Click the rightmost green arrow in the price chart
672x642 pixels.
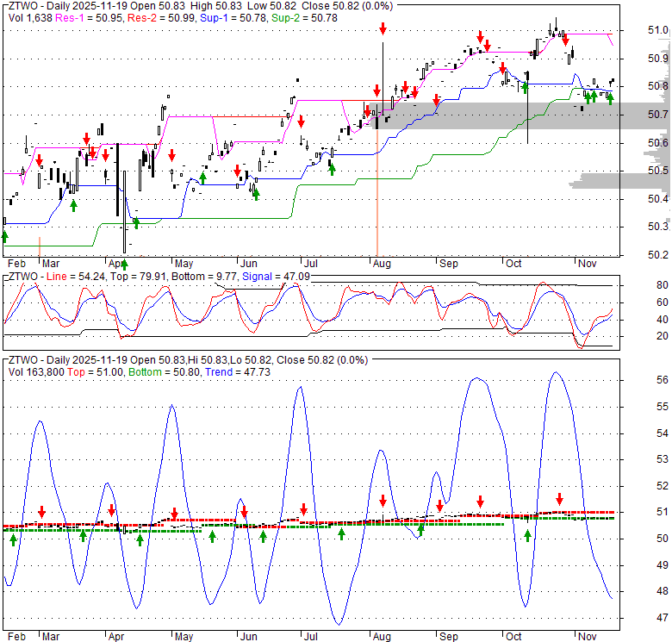tap(610, 98)
